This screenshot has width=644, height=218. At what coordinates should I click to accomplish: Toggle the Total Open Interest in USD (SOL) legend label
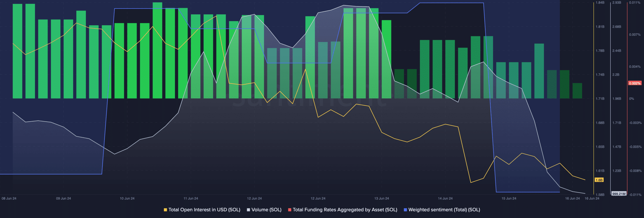pos(204,210)
